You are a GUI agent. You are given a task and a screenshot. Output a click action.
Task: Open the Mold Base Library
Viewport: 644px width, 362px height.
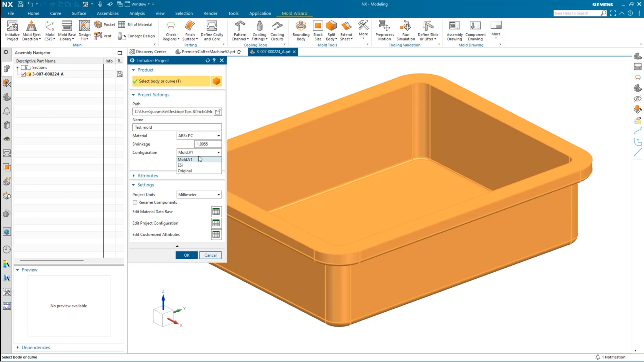tap(67, 30)
